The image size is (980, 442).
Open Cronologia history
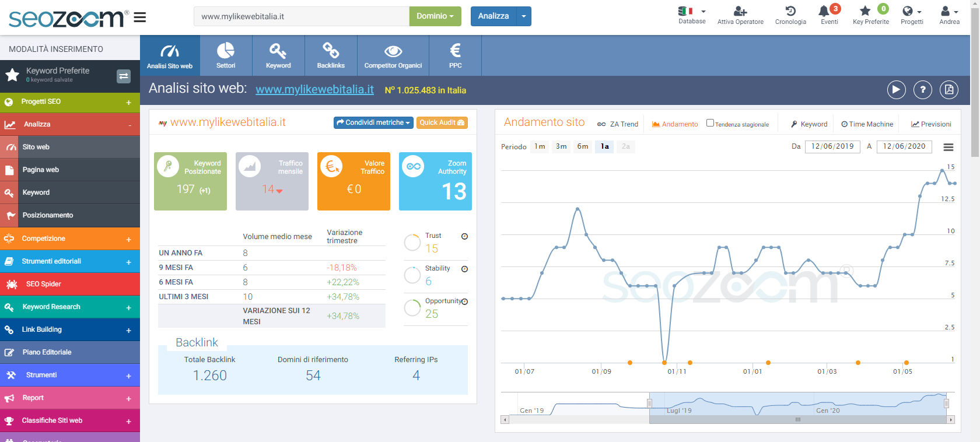click(790, 16)
